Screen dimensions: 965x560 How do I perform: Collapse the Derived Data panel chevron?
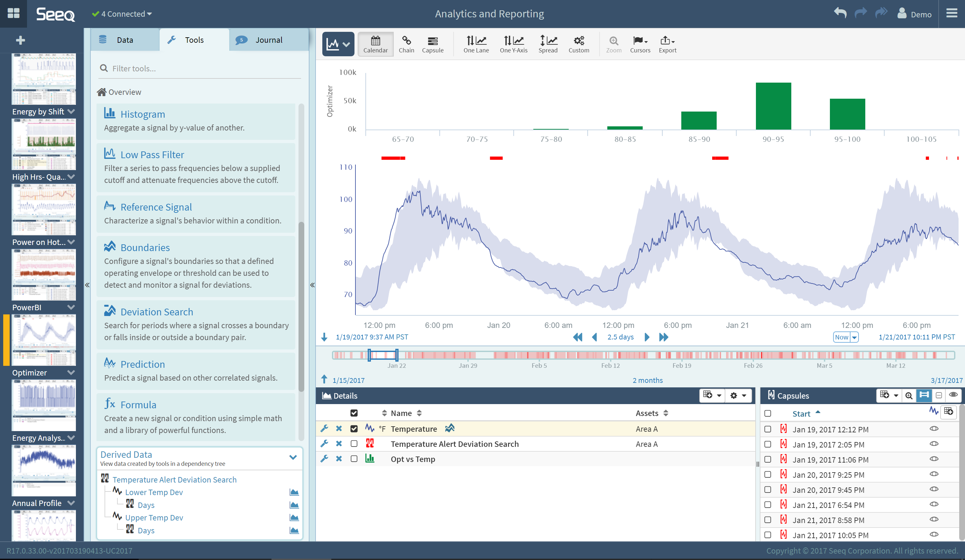point(293,457)
